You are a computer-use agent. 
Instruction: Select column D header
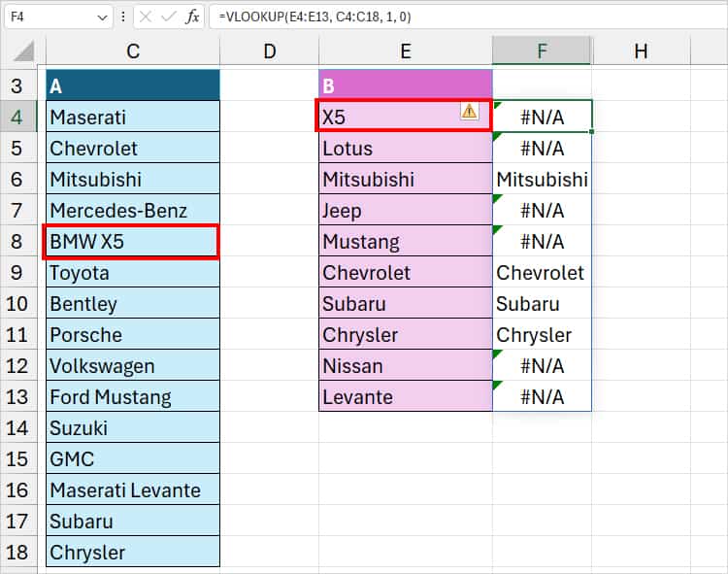pos(269,51)
